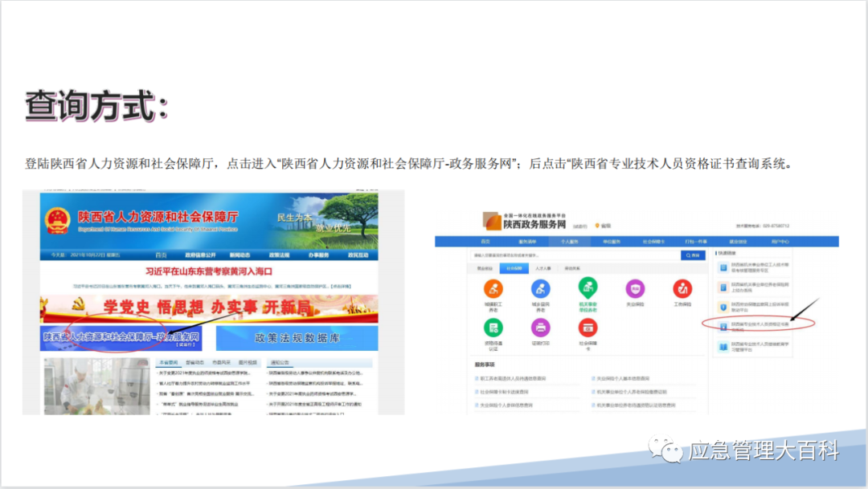The image size is (868, 489).
Task: Click the 政策法规数据库 banner
Action: pos(297,338)
